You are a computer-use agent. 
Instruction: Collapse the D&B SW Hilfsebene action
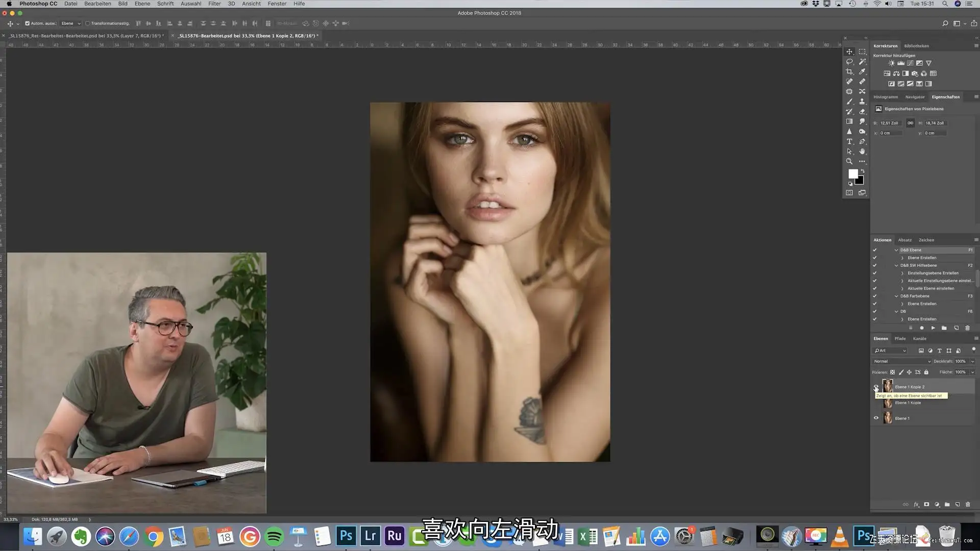click(896, 265)
